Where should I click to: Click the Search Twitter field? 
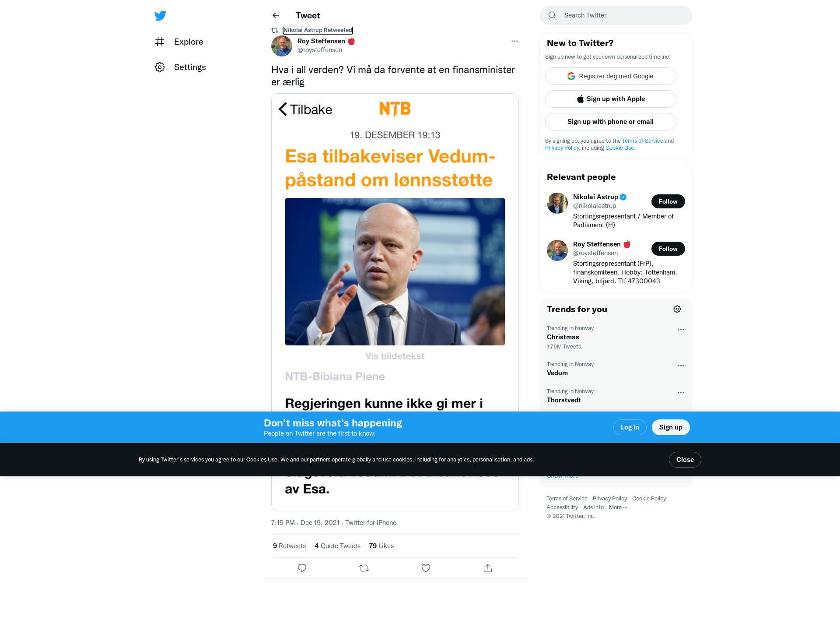pos(616,15)
